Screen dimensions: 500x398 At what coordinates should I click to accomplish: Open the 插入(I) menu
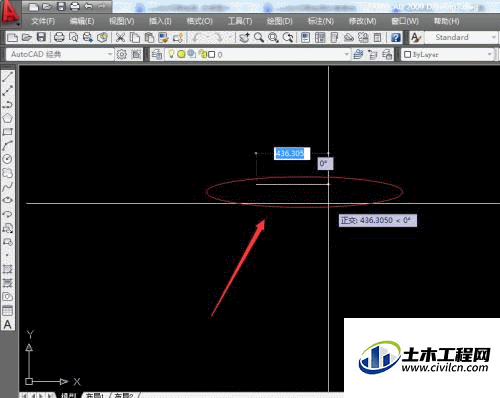160,21
